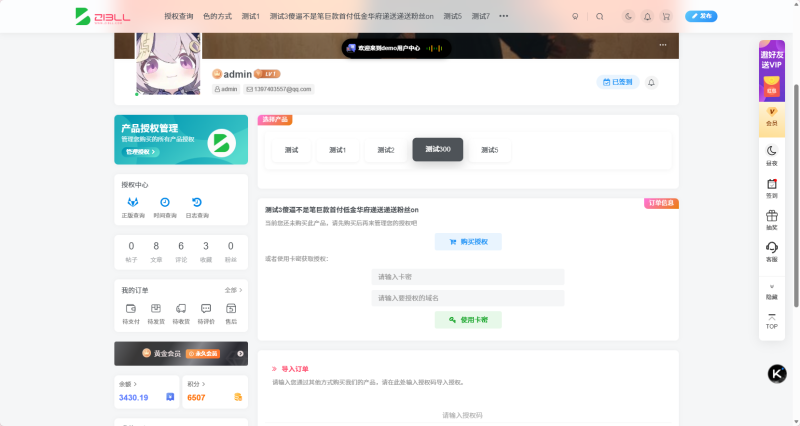Jump to top with TOP button
This screenshot has width=800, height=426.
pos(771,321)
